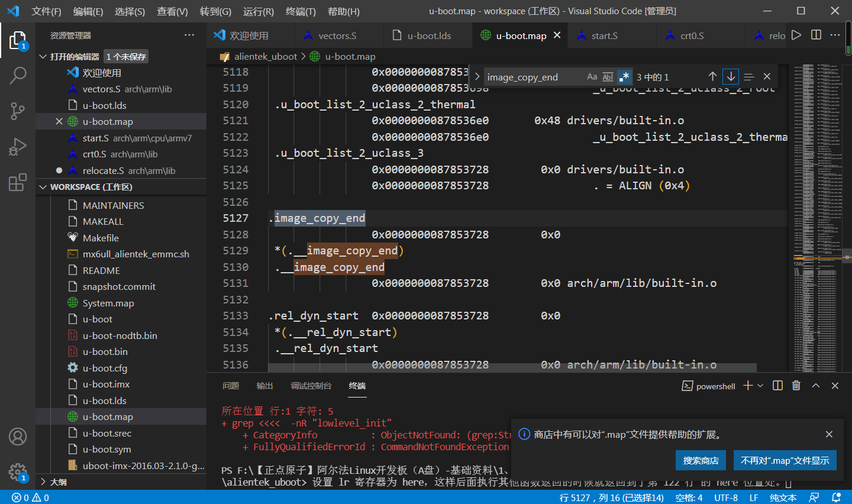The height and width of the screenshot is (504, 852).
Task: Close u-boot.map in open editors list
Action: point(59,121)
